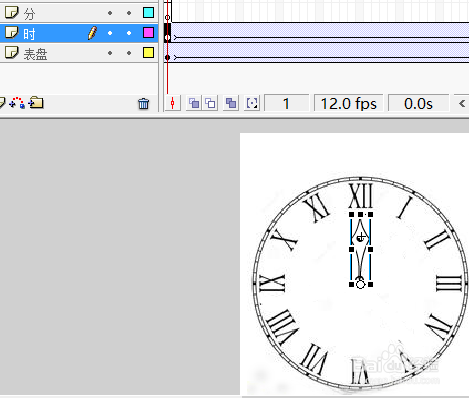Click the layer icon of the 分 layer

[12, 13]
